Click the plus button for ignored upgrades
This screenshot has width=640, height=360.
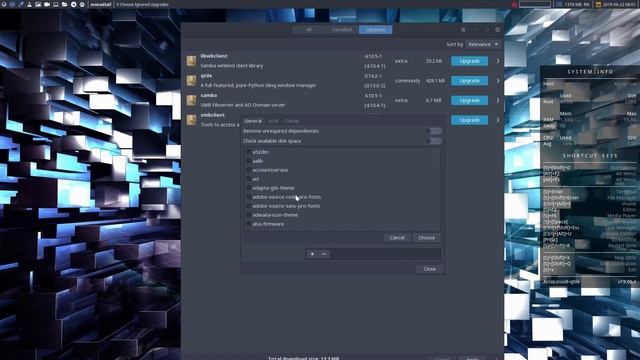(312, 254)
